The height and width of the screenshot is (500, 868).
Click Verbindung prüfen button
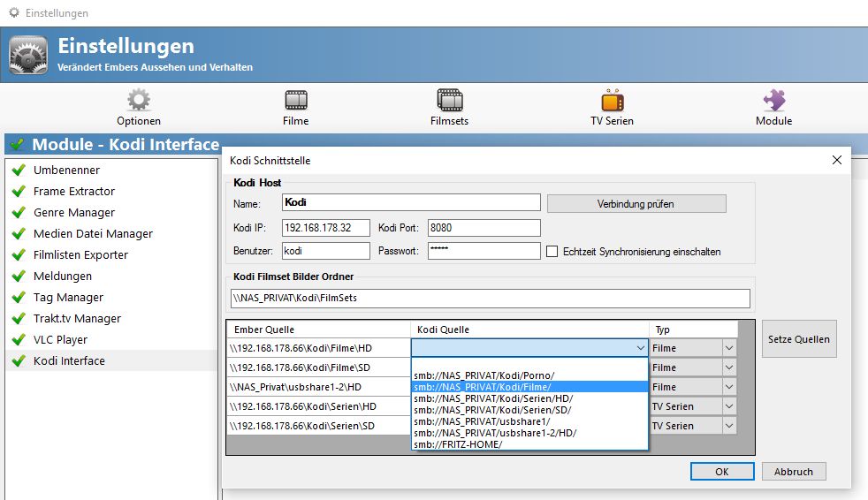click(636, 203)
